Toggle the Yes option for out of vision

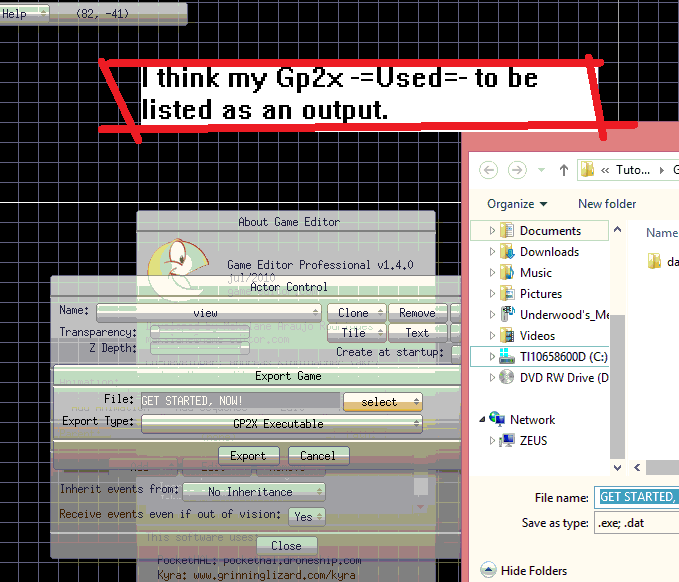coord(307,516)
